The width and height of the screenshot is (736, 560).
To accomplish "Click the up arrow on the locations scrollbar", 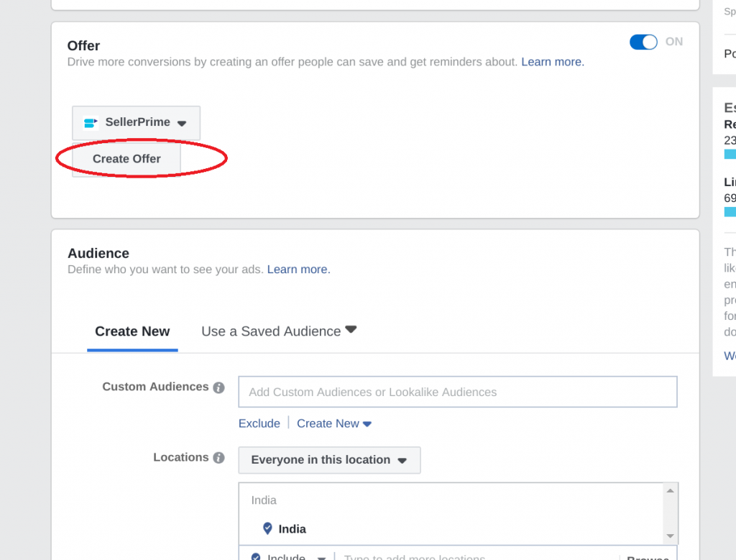I will (x=671, y=491).
